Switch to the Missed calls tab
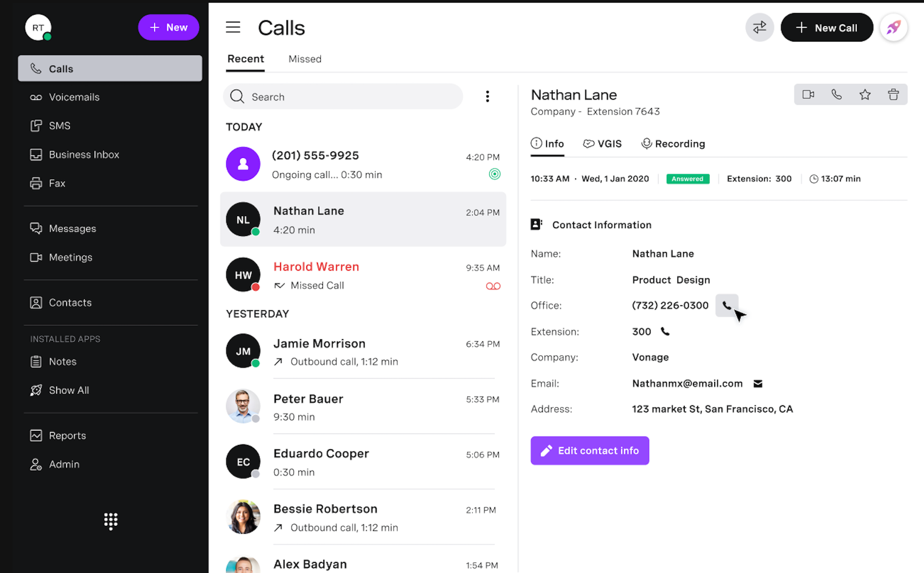 click(305, 59)
